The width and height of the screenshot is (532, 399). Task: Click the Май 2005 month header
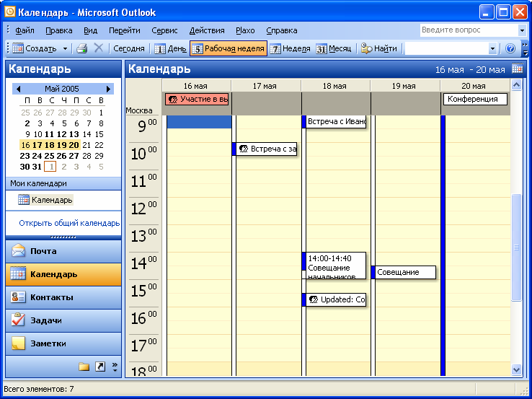coord(62,89)
